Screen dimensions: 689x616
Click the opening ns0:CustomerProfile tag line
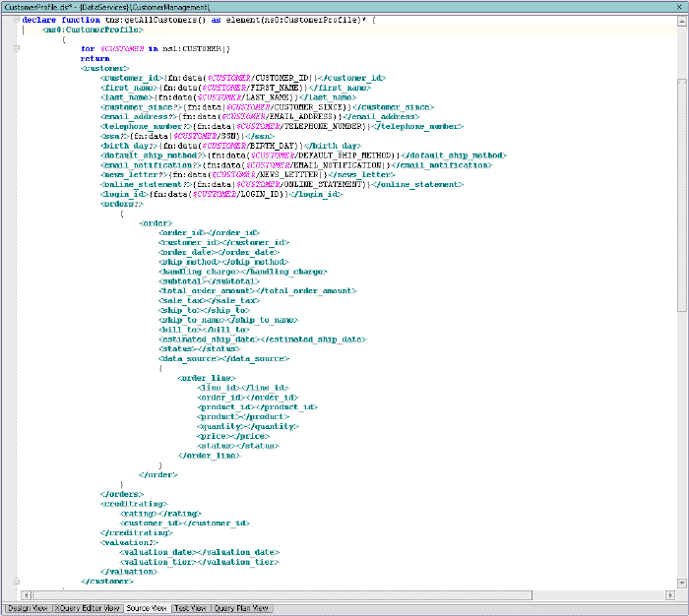tap(93, 30)
